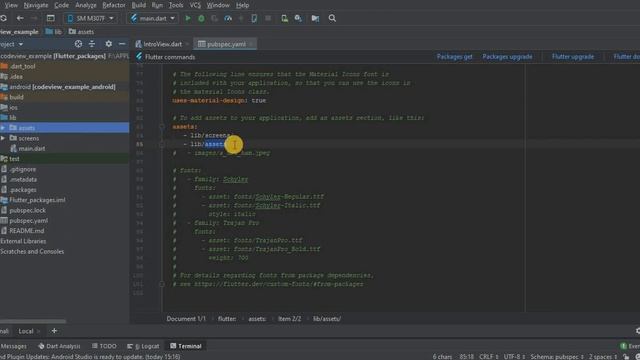Click the layout window icon in toolbar
Viewport: 640px width, 360px height.
coord(51,18)
